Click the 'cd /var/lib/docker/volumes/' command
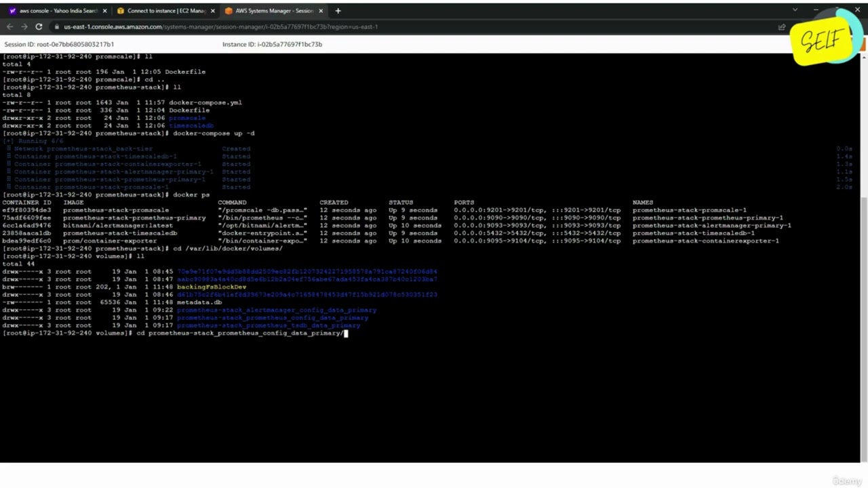Screen dimensions: 868x488 pos(228,249)
